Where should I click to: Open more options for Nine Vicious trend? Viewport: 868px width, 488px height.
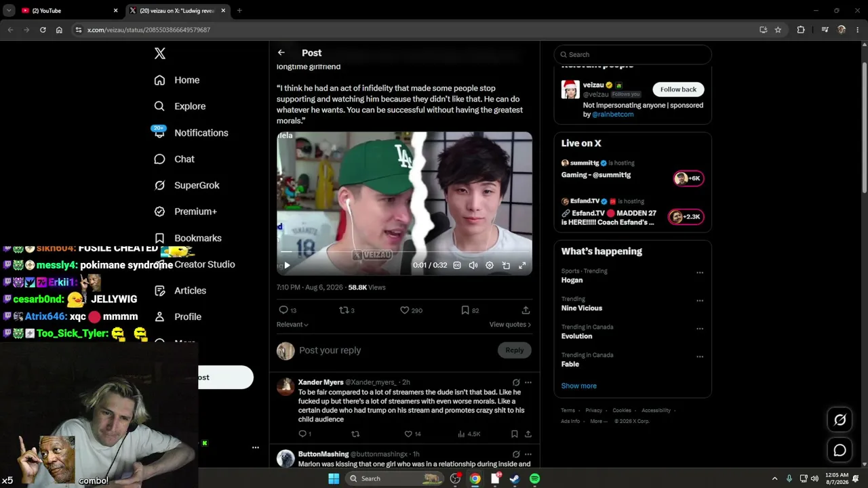click(x=700, y=301)
